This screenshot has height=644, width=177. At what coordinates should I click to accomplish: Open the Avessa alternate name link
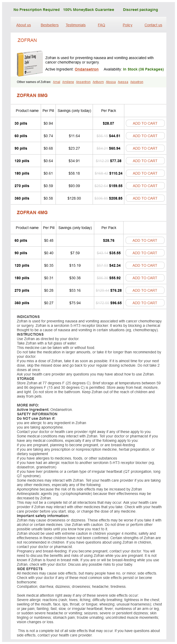[x=123, y=82]
